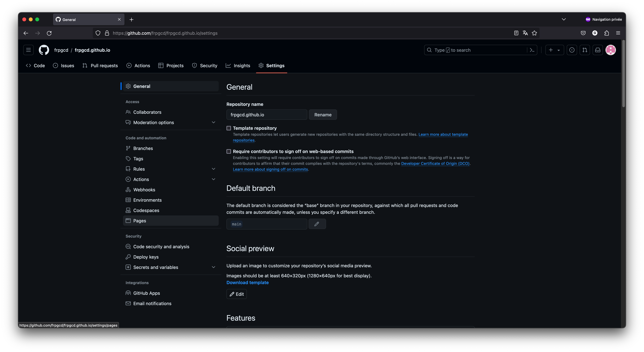
Task: Open the user avatar menu
Action: [x=611, y=50]
